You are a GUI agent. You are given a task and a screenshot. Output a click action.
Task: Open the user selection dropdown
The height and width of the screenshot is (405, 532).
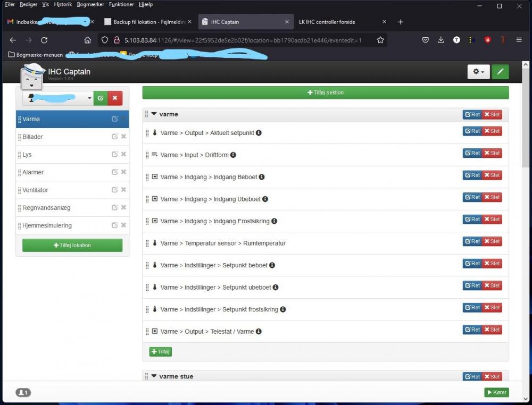click(59, 98)
